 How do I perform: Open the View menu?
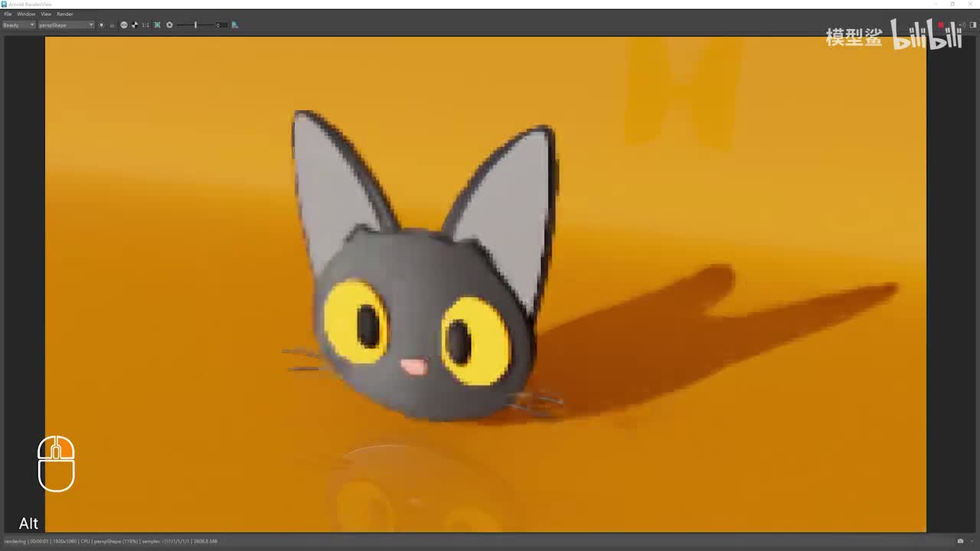tap(46, 14)
